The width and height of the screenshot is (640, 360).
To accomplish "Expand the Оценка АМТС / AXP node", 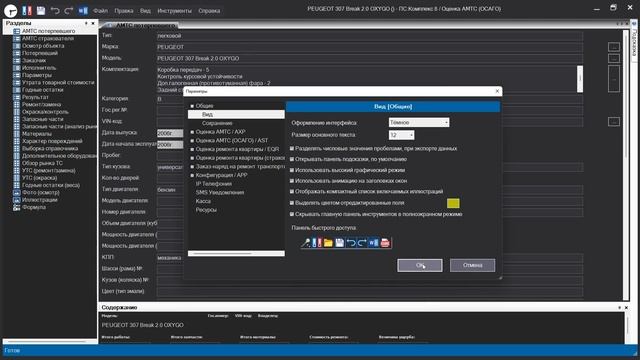I will pyautogui.click(x=192, y=132).
